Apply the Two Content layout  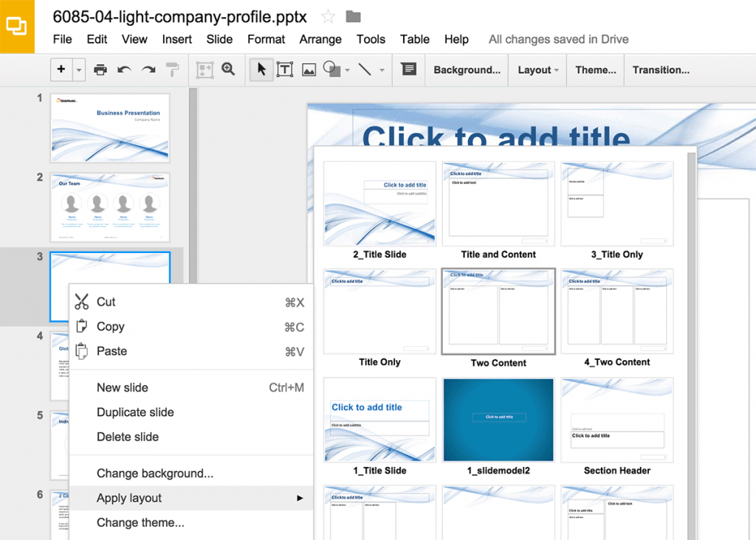coord(498,311)
